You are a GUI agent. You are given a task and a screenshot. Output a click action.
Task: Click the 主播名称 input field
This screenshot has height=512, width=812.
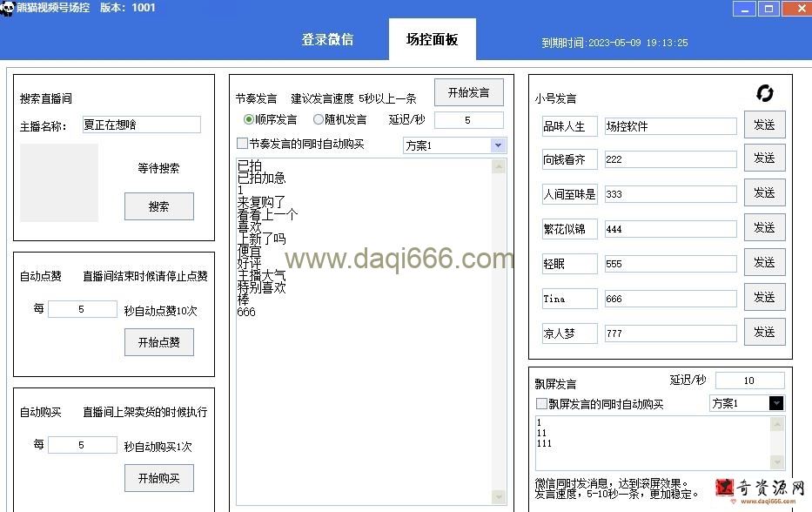click(141, 125)
